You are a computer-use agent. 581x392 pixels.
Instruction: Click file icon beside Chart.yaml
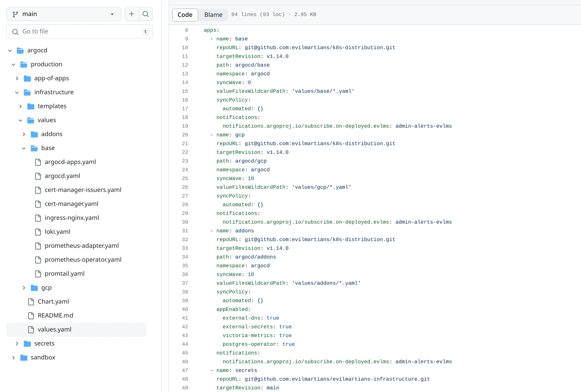(31, 302)
